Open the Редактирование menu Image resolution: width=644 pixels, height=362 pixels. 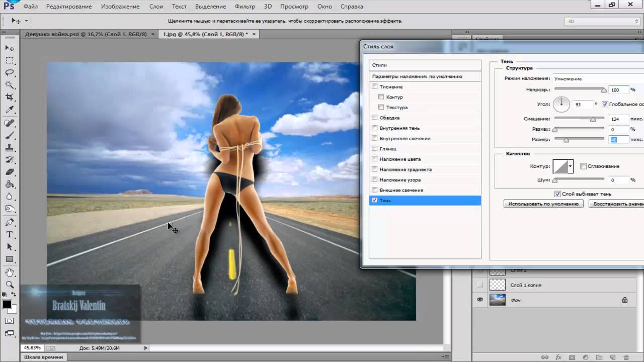pos(69,7)
